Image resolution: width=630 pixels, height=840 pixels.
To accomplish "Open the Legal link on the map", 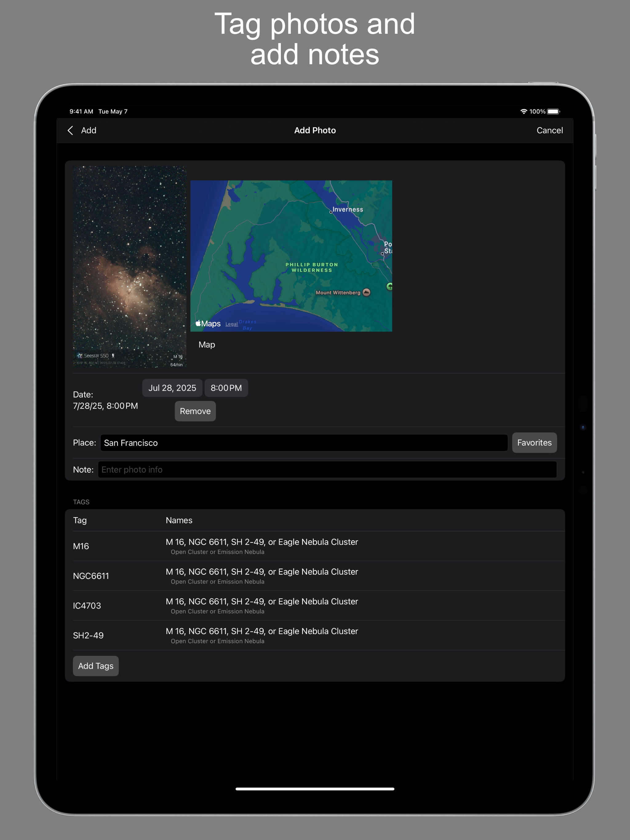I will 231,324.
